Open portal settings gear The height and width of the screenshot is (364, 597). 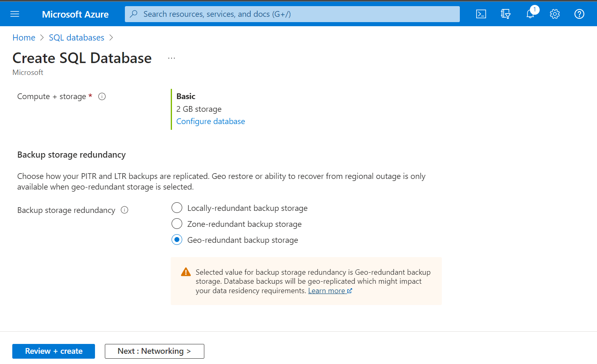tap(555, 14)
